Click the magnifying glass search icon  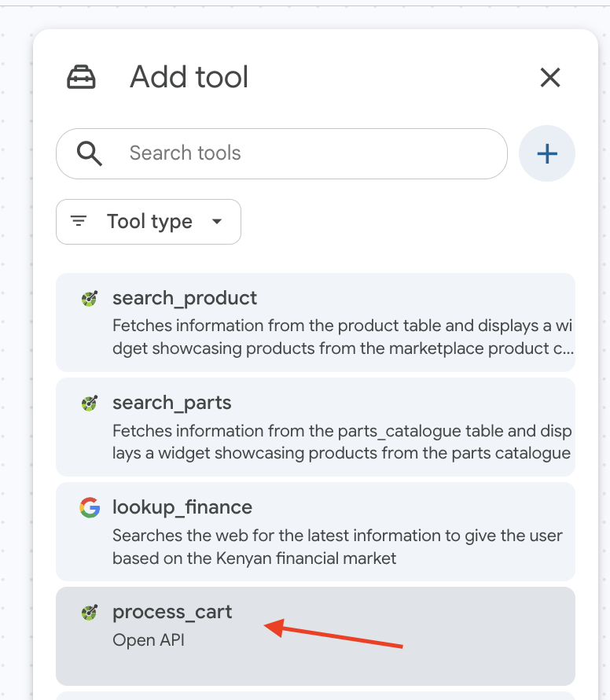click(90, 153)
